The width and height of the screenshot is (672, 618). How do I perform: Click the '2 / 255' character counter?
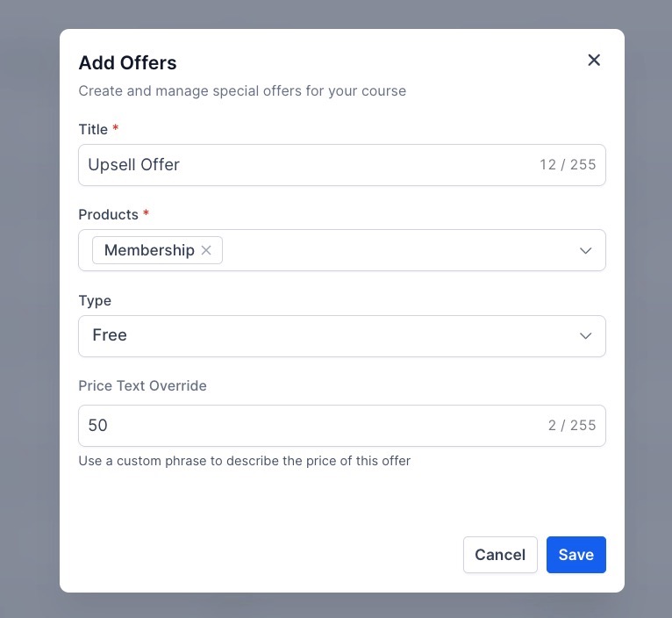(x=572, y=426)
